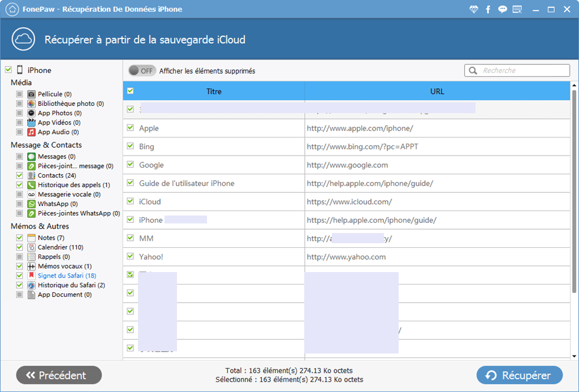579x392 pixels.
Task: Click the iPhone device icon
Action: click(20, 70)
